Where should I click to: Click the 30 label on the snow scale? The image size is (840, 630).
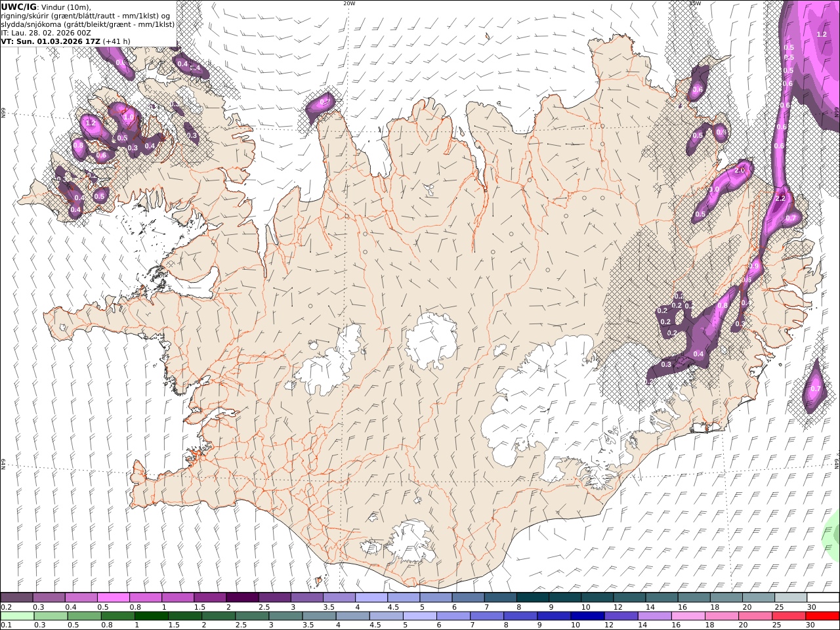[x=811, y=607]
